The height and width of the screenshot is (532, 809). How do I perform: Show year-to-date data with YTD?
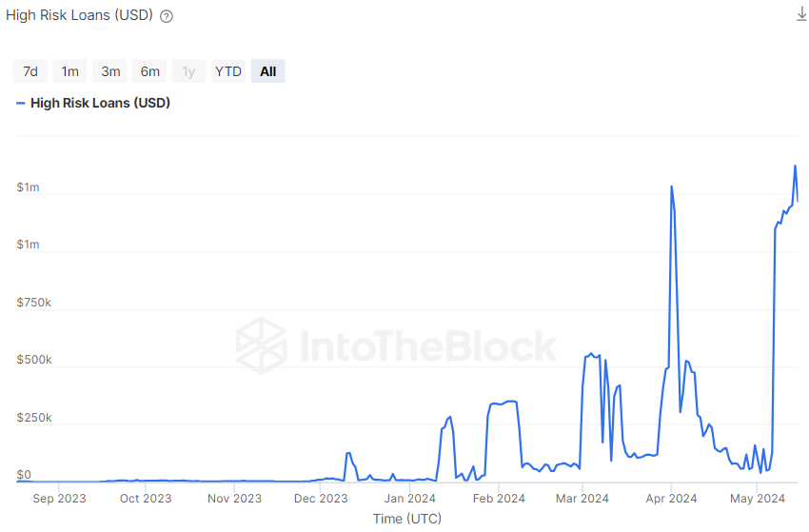(228, 71)
